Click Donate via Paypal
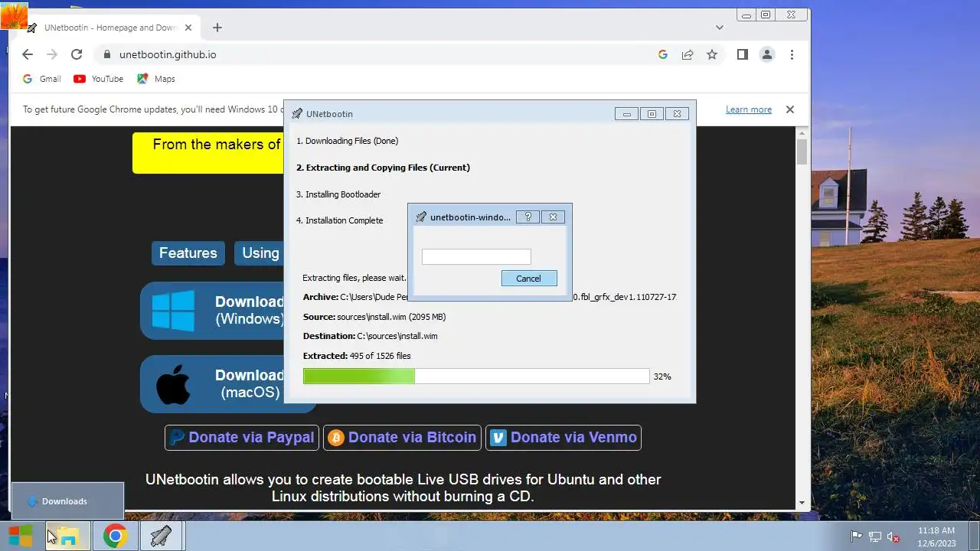This screenshot has height=551, width=980. (242, 438)
